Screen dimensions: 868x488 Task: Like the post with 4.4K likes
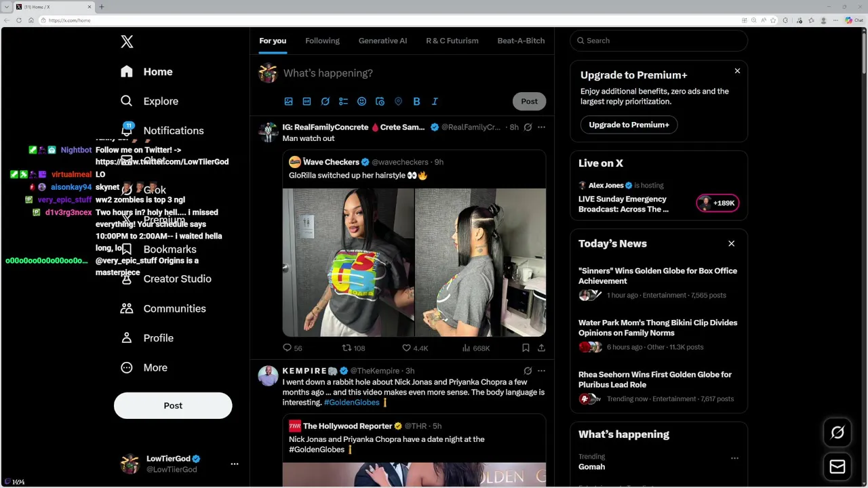[414, 348]
